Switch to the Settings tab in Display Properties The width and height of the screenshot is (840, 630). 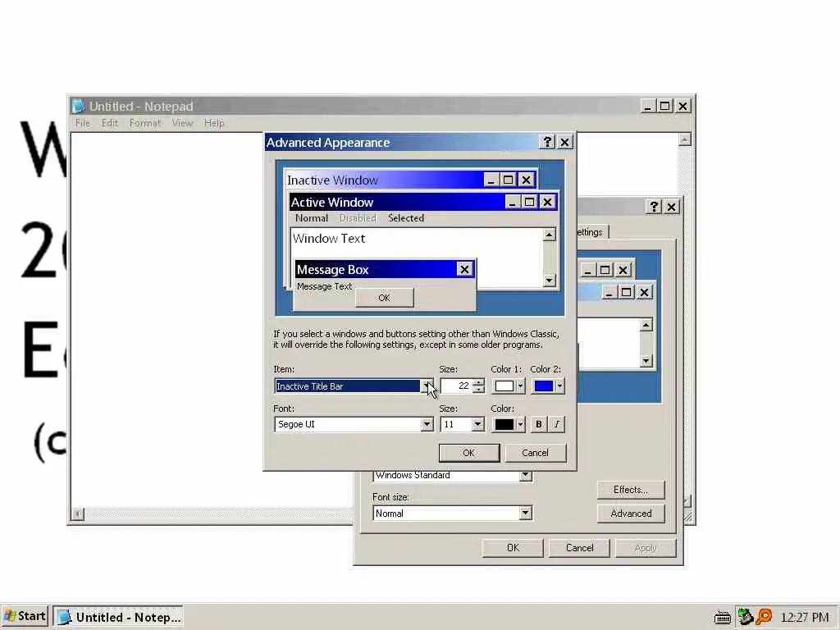[x=591, y=231]
